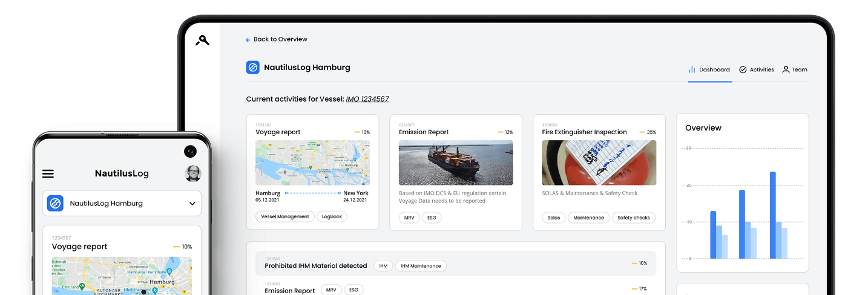Screen dimensions: 868x295
Task: Click the dropdown chevron on the phone selector
Action: pos(192,204)
